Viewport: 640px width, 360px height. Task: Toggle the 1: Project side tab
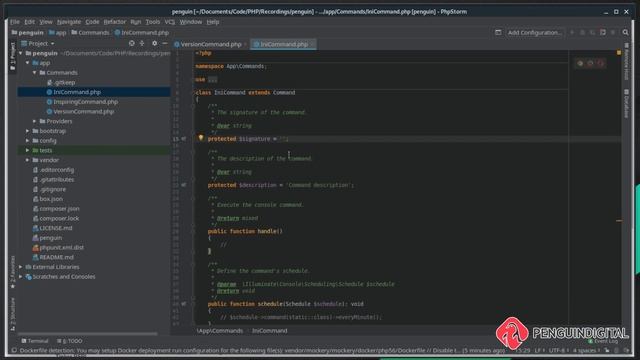(x=13, y=56)
